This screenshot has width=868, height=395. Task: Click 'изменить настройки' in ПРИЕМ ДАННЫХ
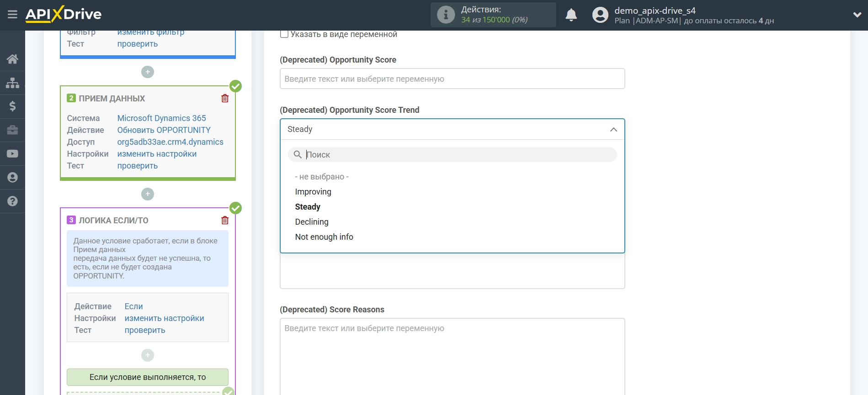(x=157, y=154)
